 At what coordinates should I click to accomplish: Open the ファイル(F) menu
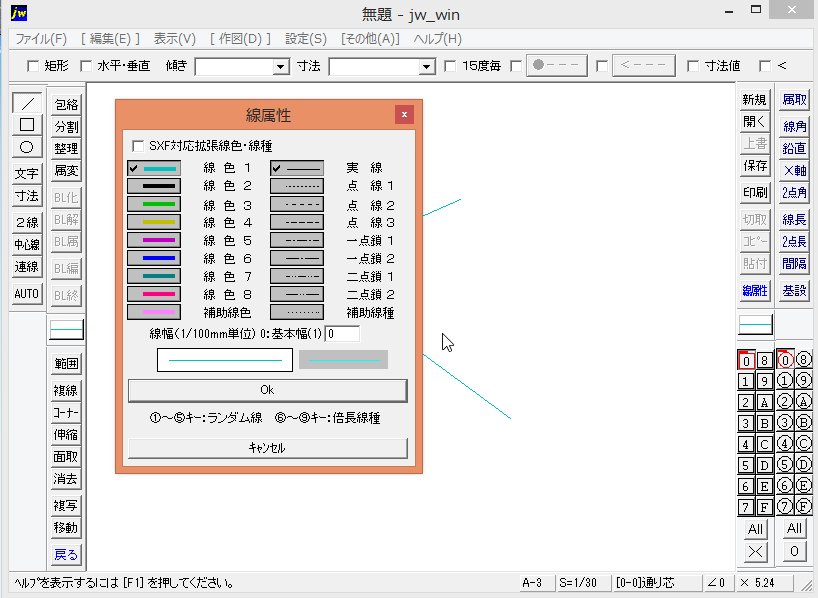41,39
